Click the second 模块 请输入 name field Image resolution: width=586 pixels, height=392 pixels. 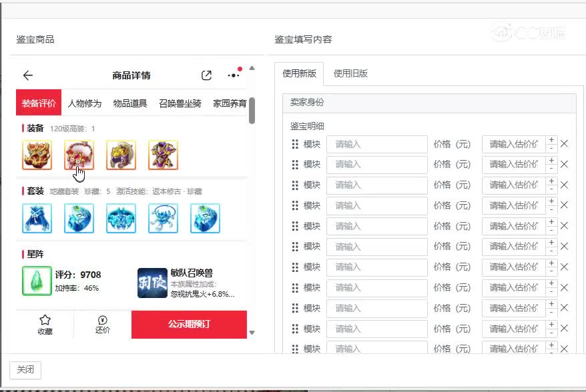click(377, 165)
